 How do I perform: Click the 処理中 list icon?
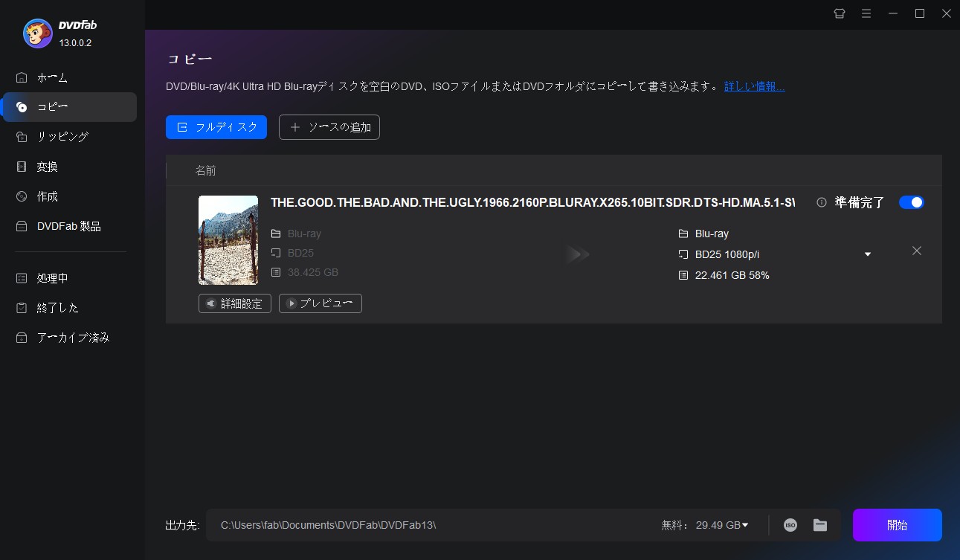tap(22, 278)
